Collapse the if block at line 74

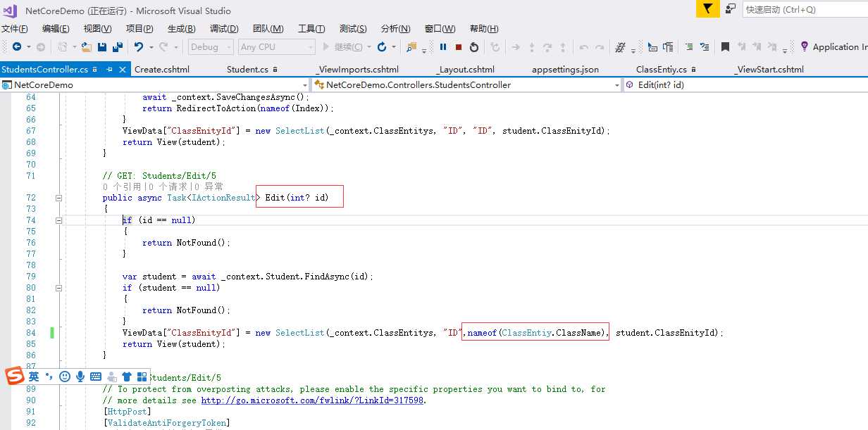[x=59, y=220]
